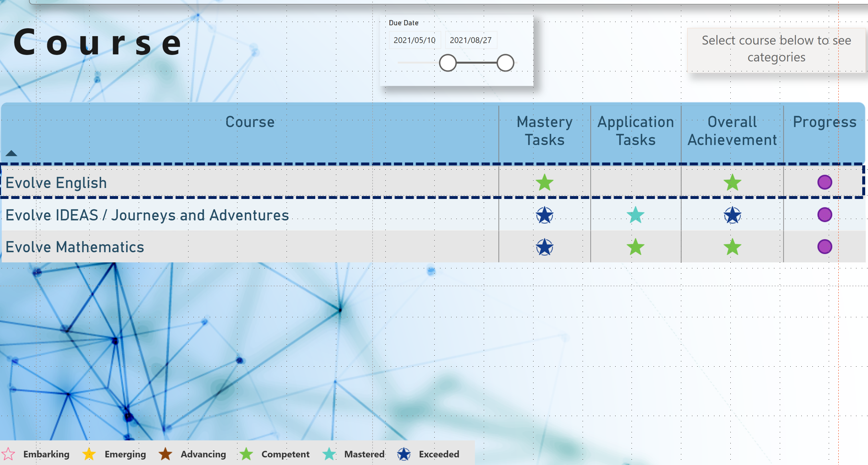Click the green star in Evolve Mathematics Application Tasks
This screenshot has width=868, height=465.
636,247
